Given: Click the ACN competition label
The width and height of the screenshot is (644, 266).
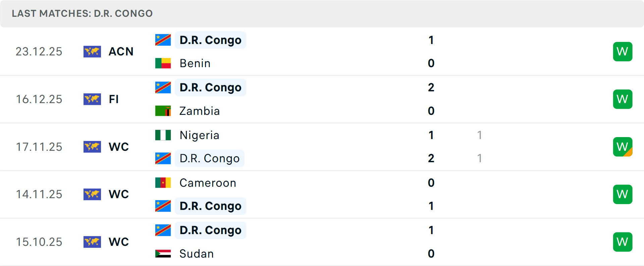Looking at the screenshot, I should coord(121,52).
